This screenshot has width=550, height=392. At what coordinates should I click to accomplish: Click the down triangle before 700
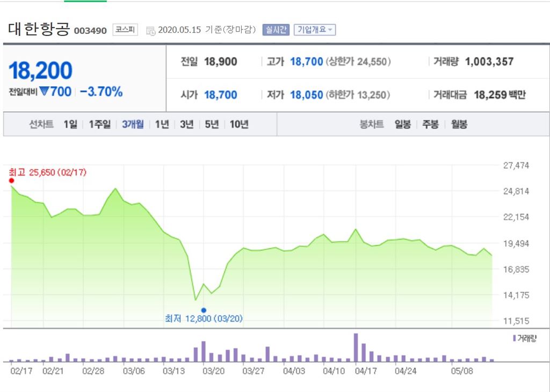coord(44,91)
